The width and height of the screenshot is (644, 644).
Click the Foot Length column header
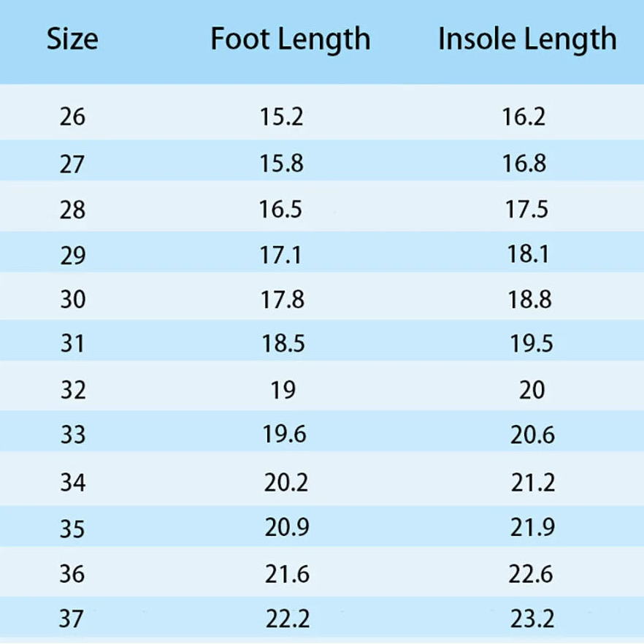tap(290, 39)
